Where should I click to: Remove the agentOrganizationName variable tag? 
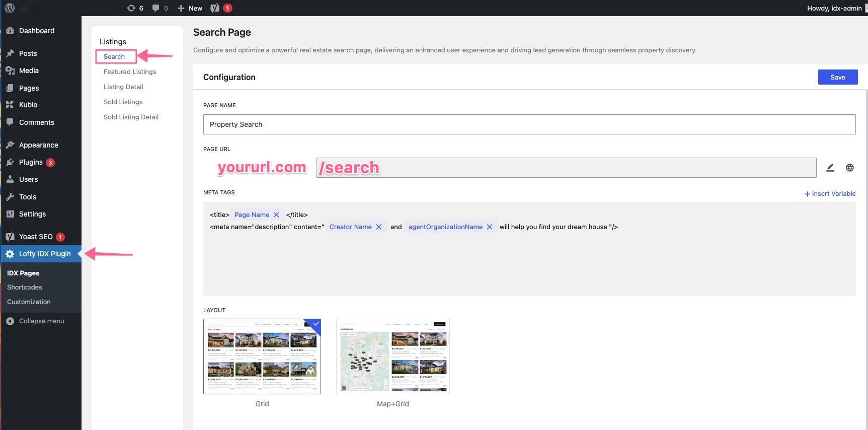click(x=490, y=227)
